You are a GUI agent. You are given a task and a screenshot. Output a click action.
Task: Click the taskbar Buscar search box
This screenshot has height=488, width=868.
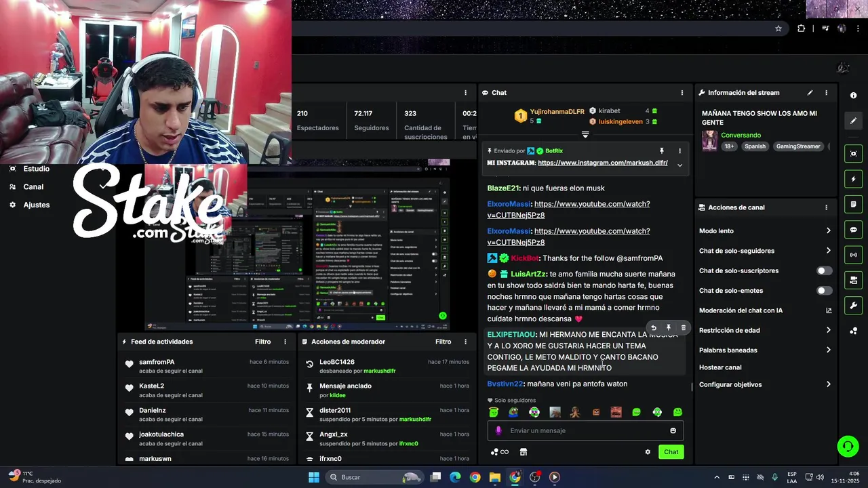[x=373, y=477]
